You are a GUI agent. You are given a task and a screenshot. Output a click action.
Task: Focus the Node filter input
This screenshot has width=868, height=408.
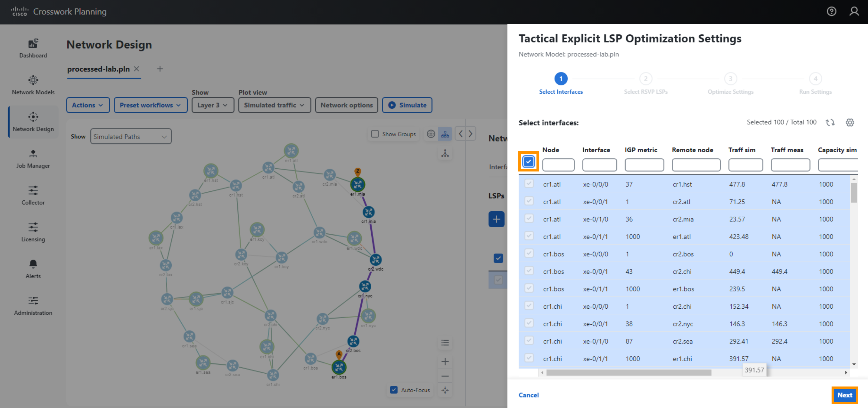tap(558, 165)
